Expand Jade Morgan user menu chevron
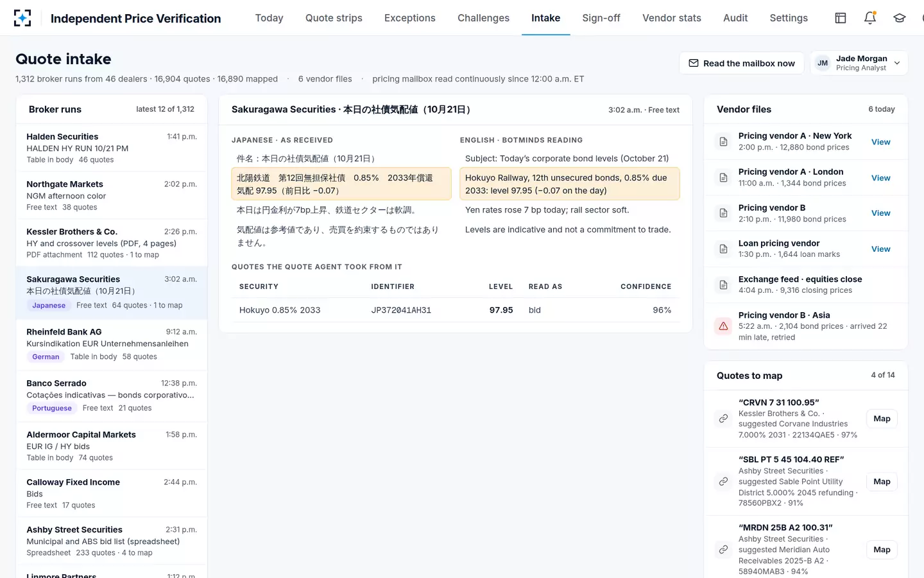The image size is (924, 578). click(x=897, y=63)
